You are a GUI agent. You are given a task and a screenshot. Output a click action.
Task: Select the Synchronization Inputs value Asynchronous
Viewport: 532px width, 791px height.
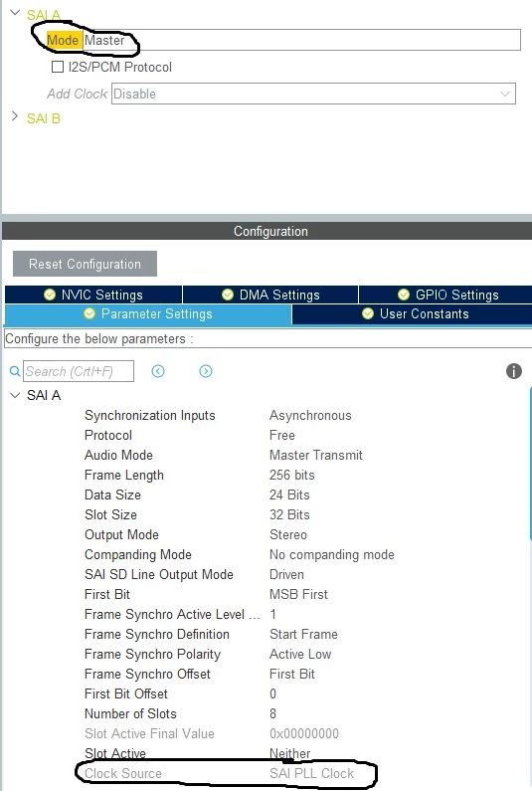pos(310,415)
